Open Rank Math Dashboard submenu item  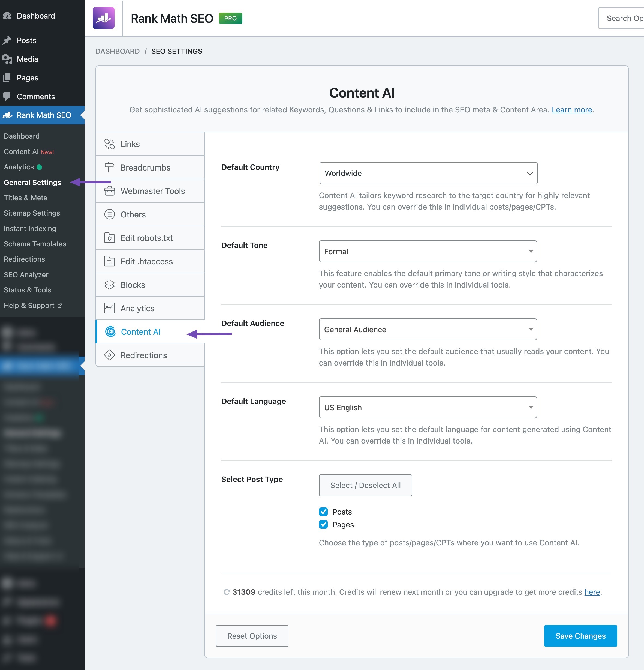tap(22, 136)
